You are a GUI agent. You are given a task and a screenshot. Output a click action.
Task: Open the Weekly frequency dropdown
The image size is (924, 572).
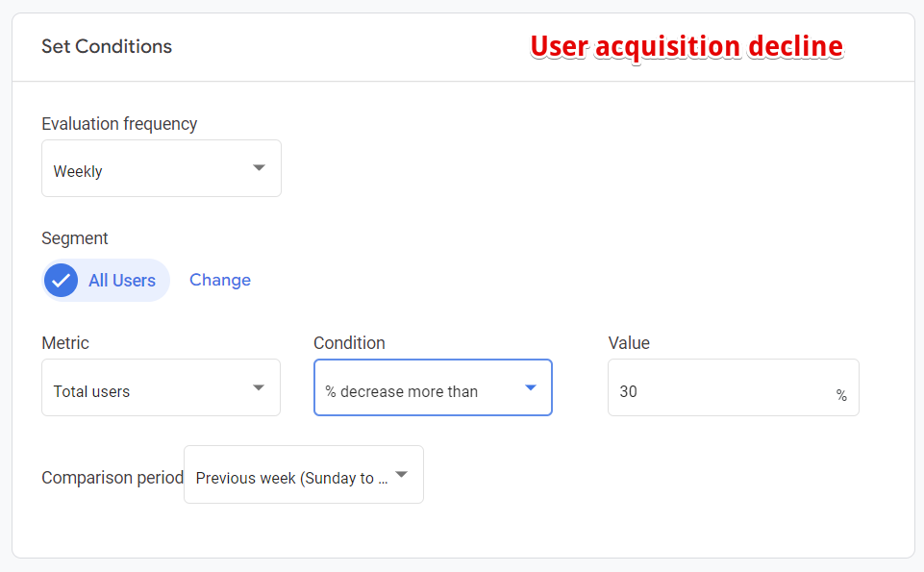pos(144,169)
